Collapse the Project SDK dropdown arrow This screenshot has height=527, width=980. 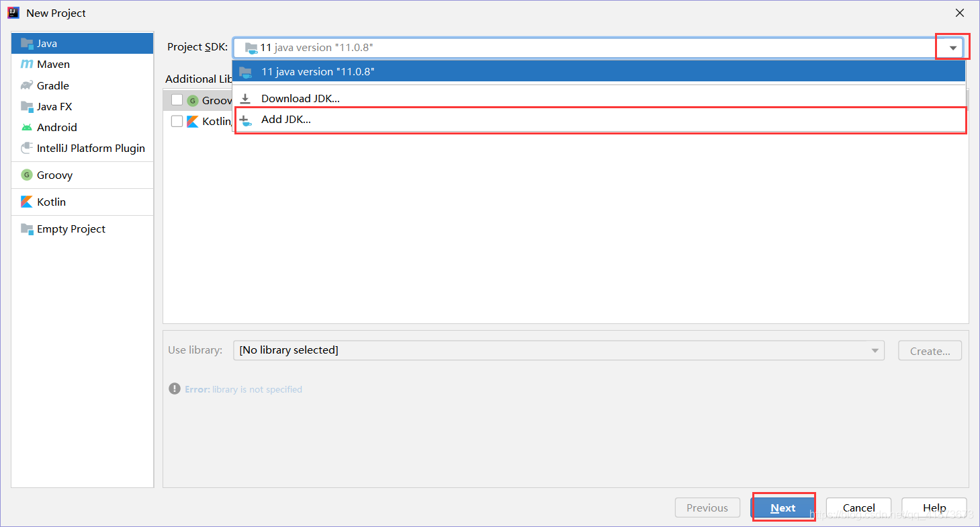[953, 48]
